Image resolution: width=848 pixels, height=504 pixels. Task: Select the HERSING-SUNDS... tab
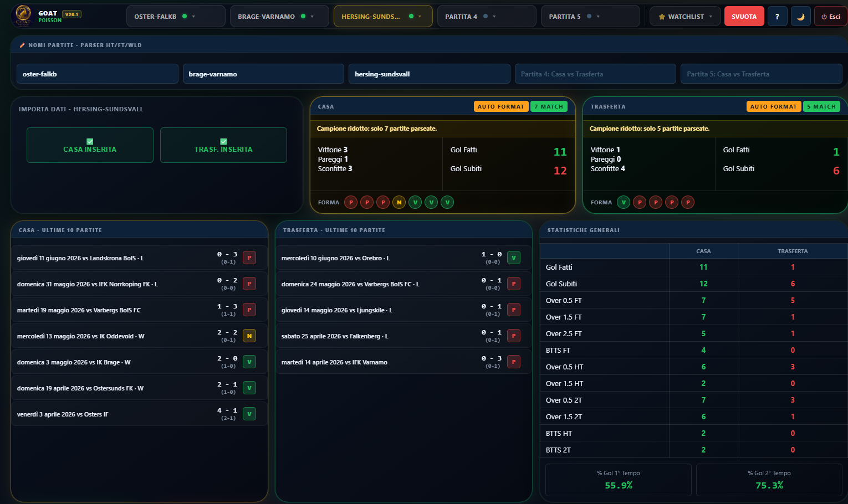(383, 17)
